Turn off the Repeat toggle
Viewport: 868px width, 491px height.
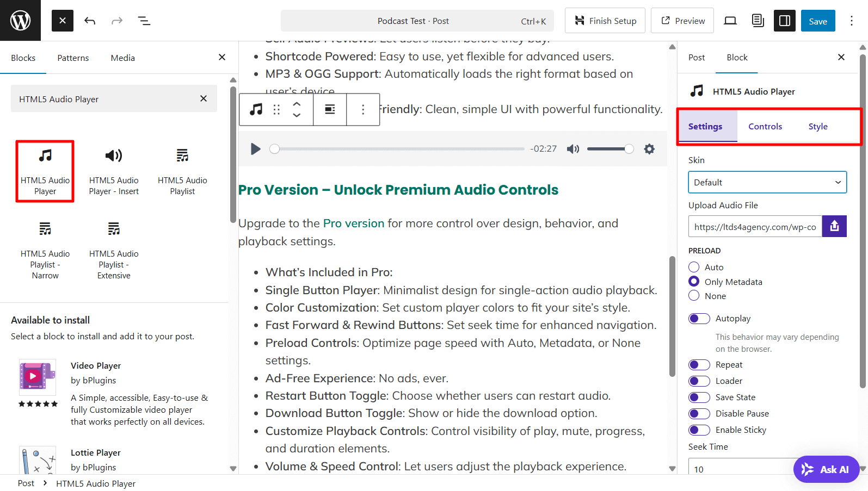tap(699, 364)
